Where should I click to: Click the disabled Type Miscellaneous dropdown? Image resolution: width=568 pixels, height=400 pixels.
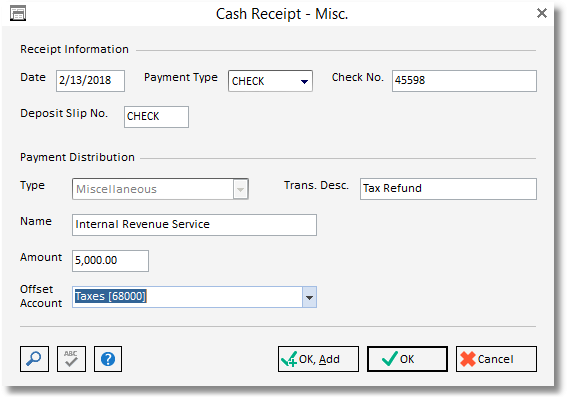(x=160, y=189)
